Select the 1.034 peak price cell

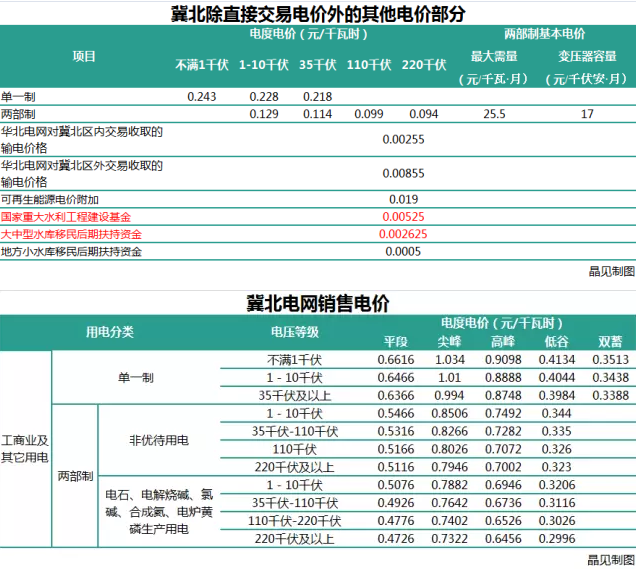click(x=449, y=358)
